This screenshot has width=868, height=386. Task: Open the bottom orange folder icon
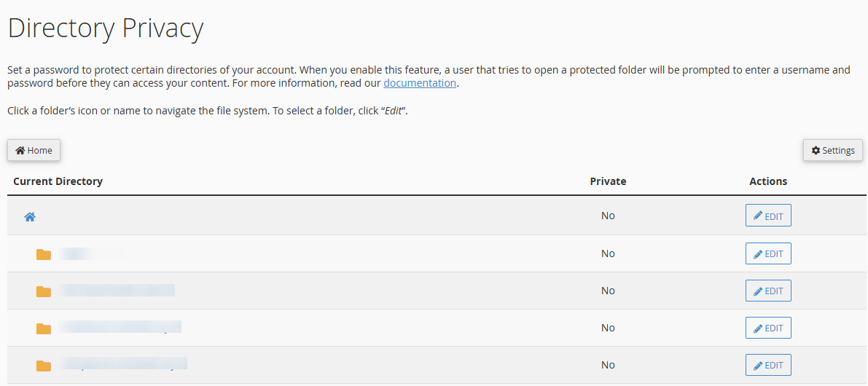point(44,366)
